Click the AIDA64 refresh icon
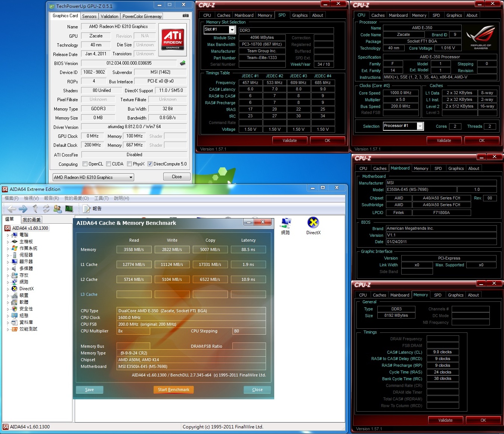The image size is (504, 434). [x=46, y=209]
